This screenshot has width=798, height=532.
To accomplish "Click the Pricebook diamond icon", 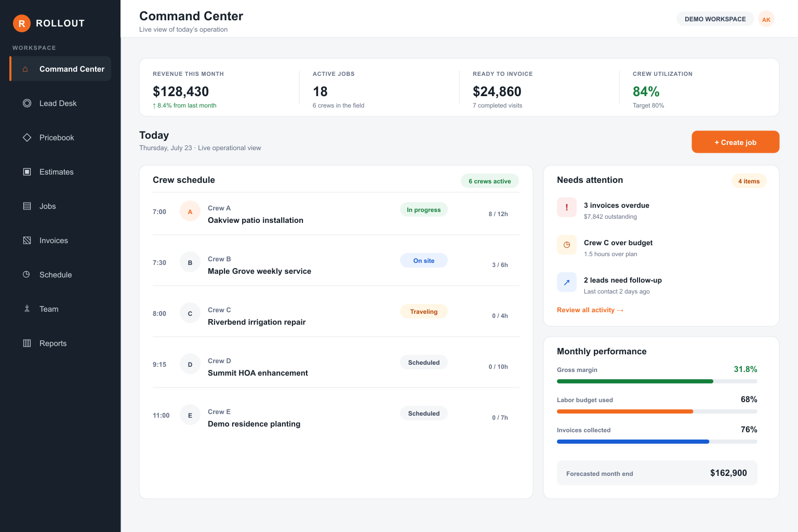I will (x=27, y=138).
